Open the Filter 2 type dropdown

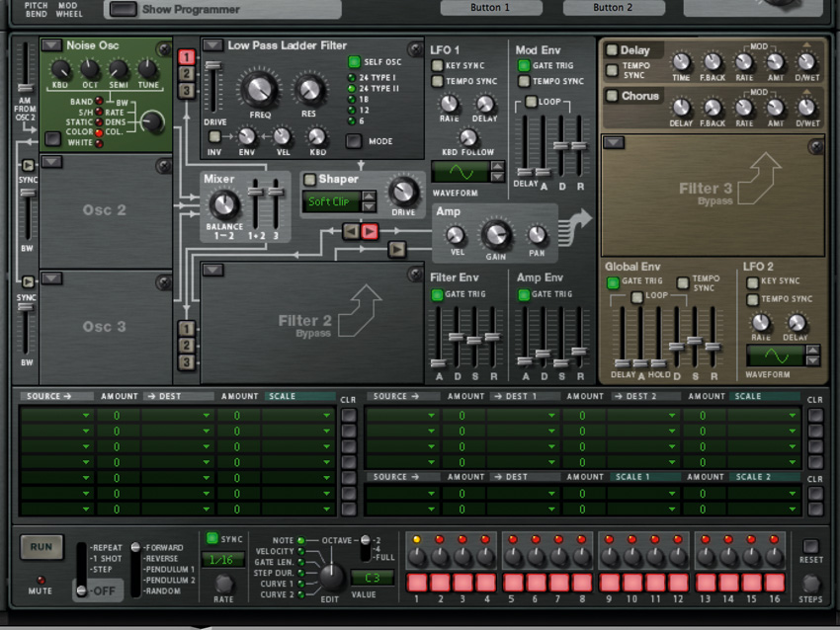point(212,270)
